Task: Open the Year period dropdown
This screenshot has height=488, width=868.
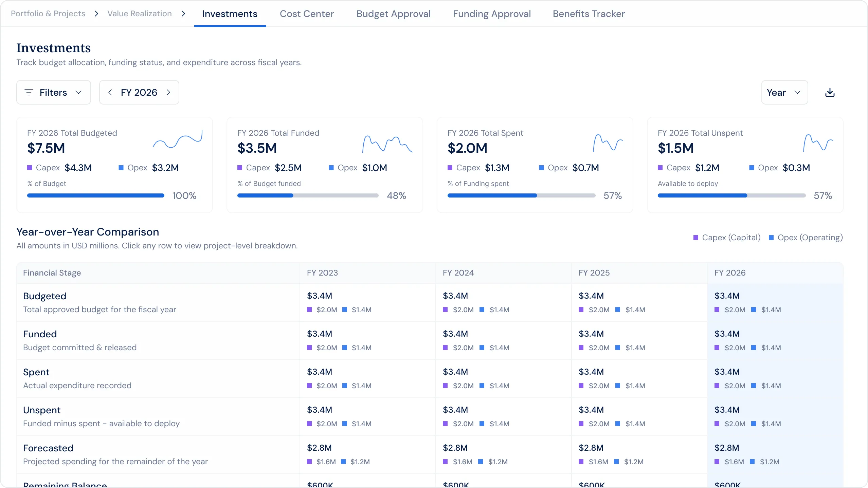Action: pyautogui.click(x=784, y=92)
